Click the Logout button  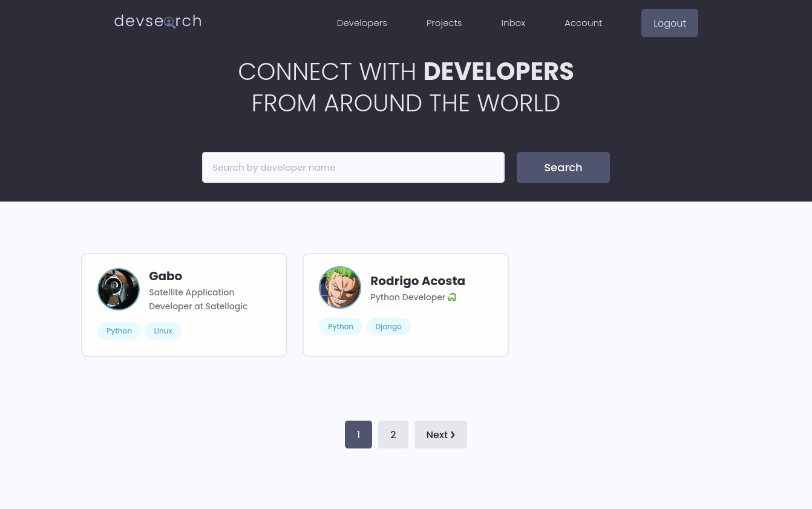click(670, 23)
